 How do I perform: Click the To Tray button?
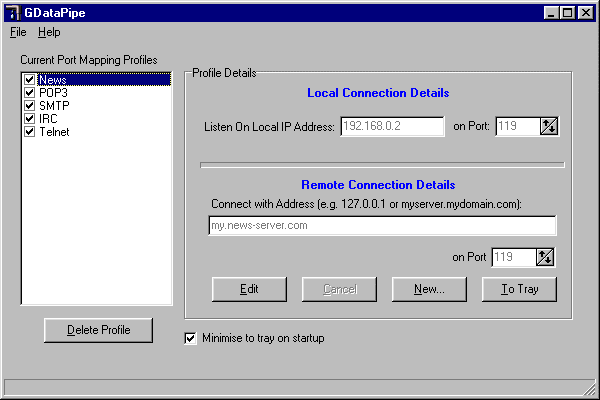click(x=519, y=289)
